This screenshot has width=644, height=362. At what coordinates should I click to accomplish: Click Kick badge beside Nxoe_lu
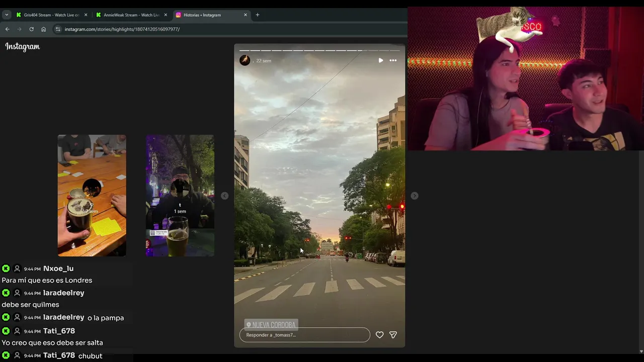tap(6, 268)
